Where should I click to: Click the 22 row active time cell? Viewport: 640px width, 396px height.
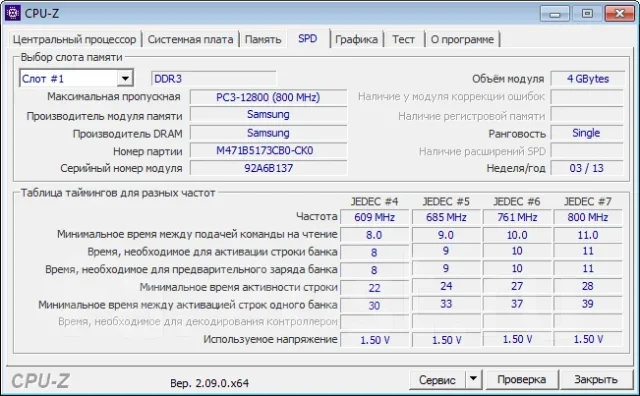374,288
